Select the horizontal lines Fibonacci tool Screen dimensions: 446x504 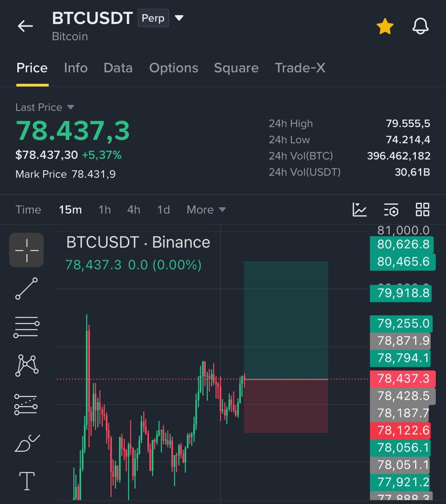point(26,327)
